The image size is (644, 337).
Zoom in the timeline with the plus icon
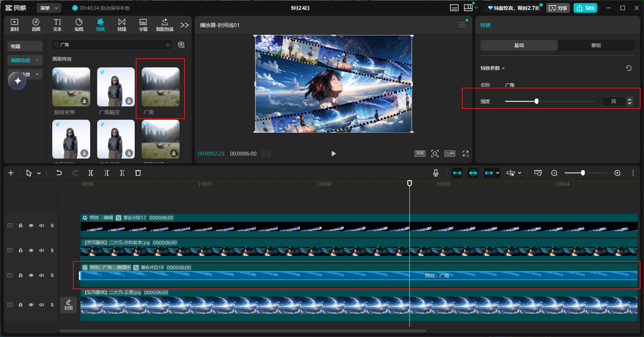[x=617, y=173]
